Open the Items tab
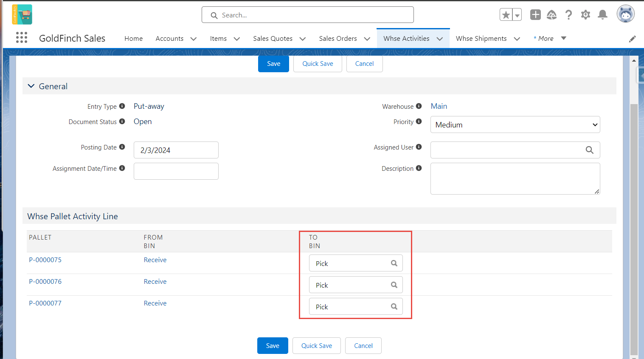This screenshot has height=359, width=644. [x=218, y=38]
